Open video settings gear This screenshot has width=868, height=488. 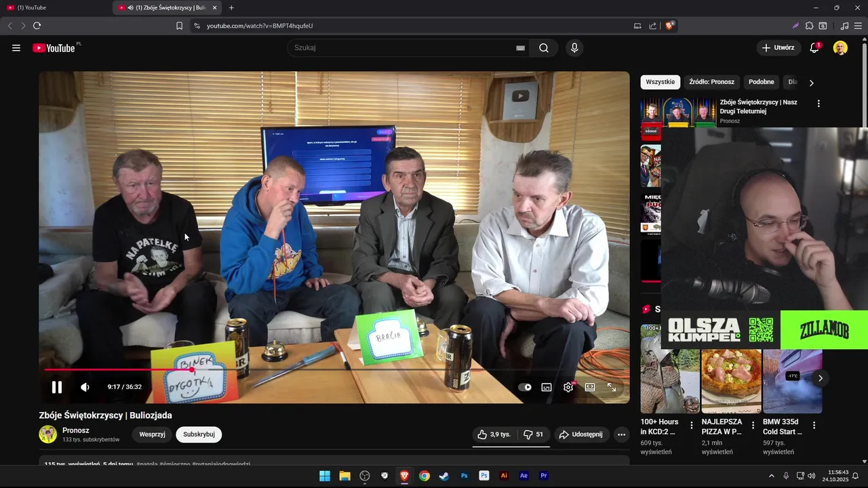point(568,387)
